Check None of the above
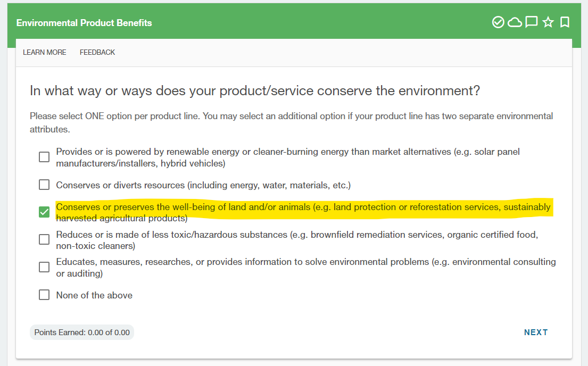The height and width of the screenshot is (366, 588). [x=44, y=295]
